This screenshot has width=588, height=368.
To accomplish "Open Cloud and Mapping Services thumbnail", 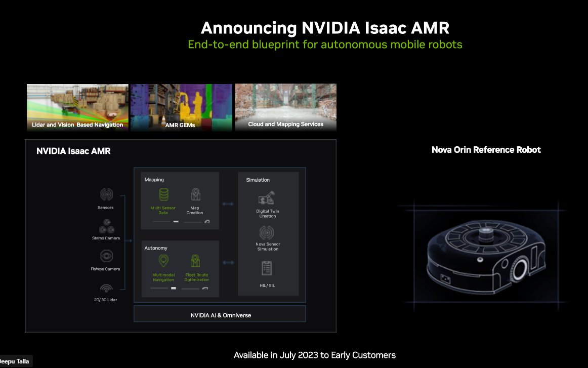I will (285, 107).
